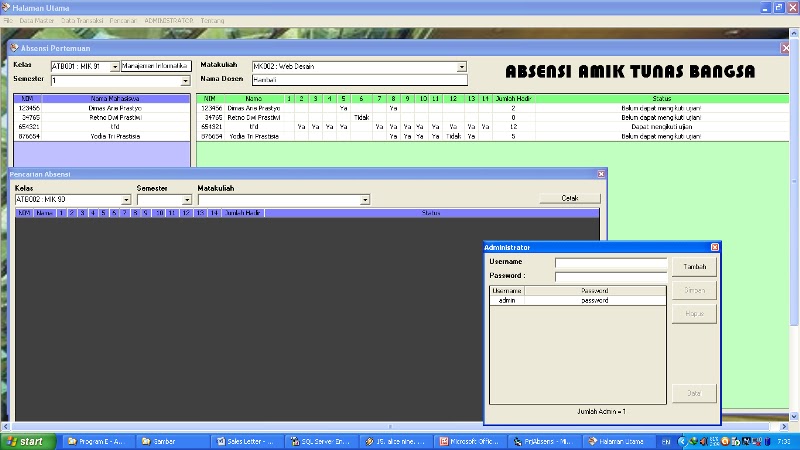Expand hidden system tray icons arrow
The width and height of the screenshot is (800, 450).
coord(682,441)
